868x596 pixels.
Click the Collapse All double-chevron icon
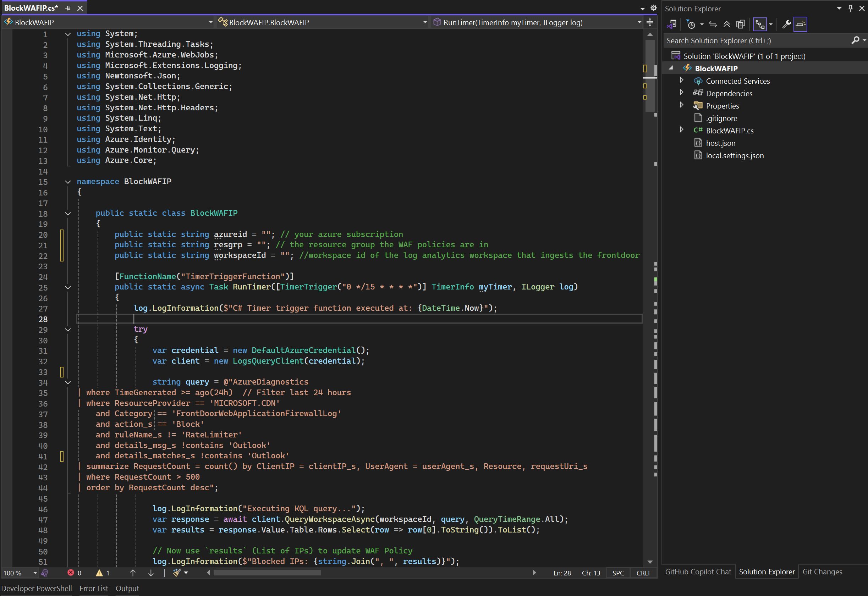726,24
